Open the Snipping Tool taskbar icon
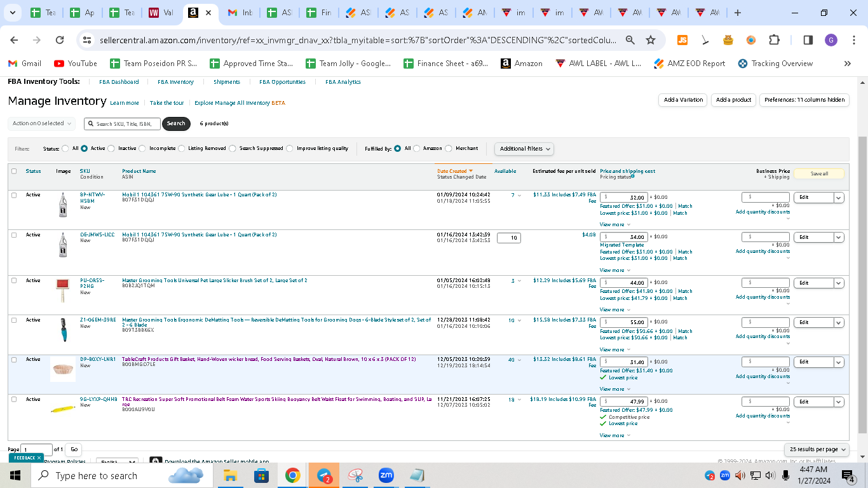Image resolution: width=868 pixels, height=488 pixels. click(x=355, y=475)
